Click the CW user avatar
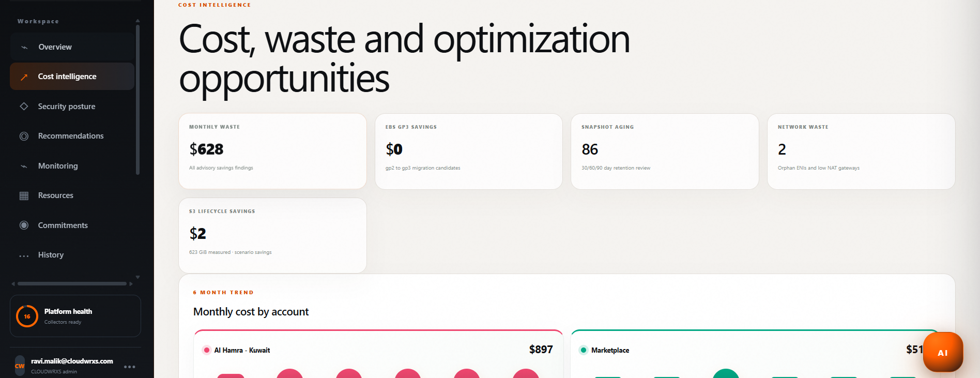 pyautogui.click(x=20, y=366)
